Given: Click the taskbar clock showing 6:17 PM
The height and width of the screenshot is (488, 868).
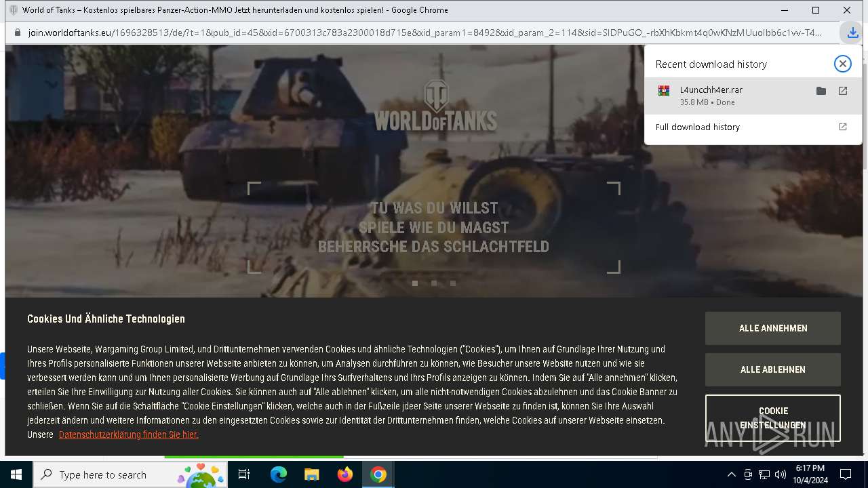Looking at the screenshot, I should [x=810, y=474].
